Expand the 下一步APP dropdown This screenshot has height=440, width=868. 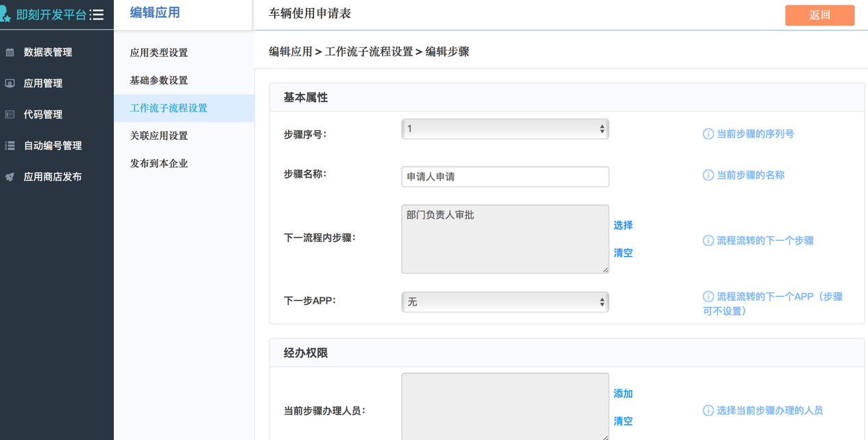tap(505, 302)
